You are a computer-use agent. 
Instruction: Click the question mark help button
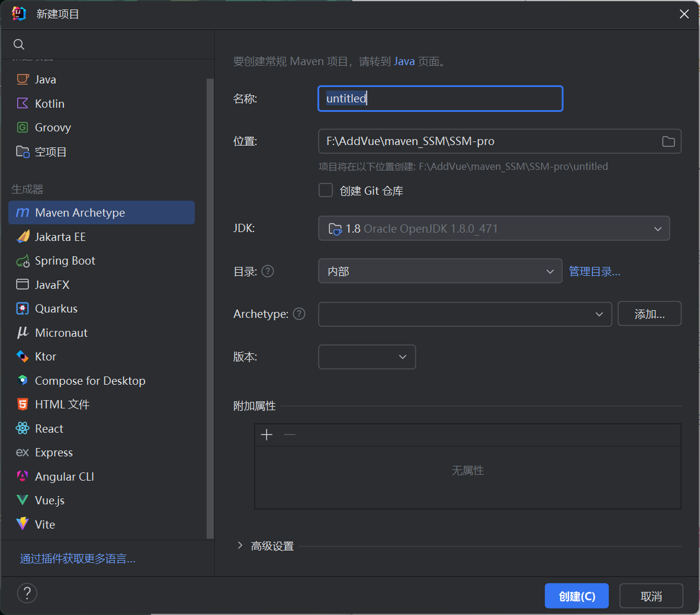point(27,593)
